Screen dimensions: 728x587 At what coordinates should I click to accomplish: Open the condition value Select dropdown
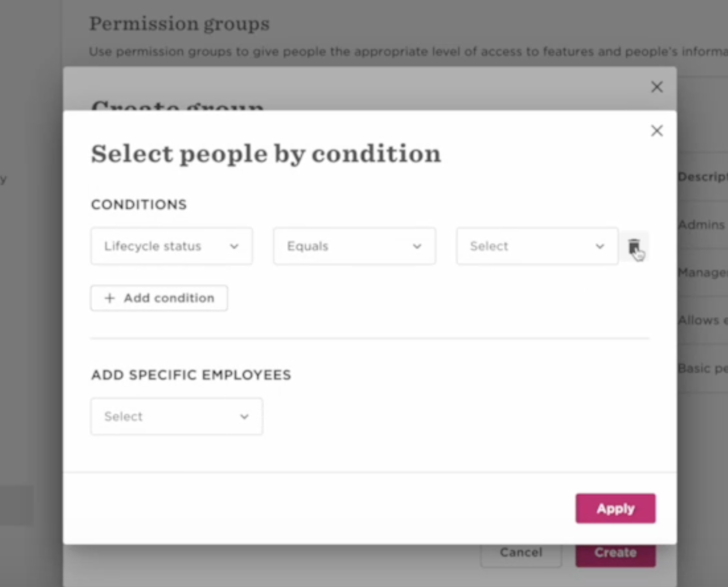(537, 246)
